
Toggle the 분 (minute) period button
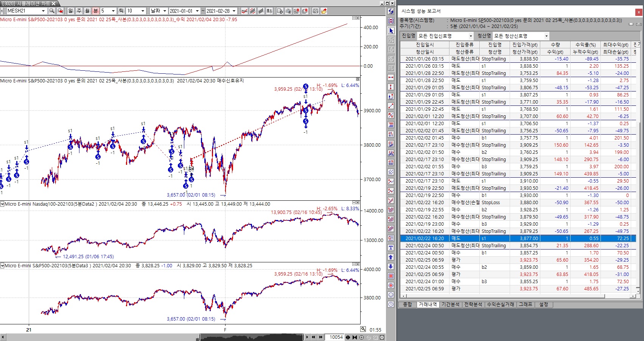pyautogui.click(x=96, y=11)
